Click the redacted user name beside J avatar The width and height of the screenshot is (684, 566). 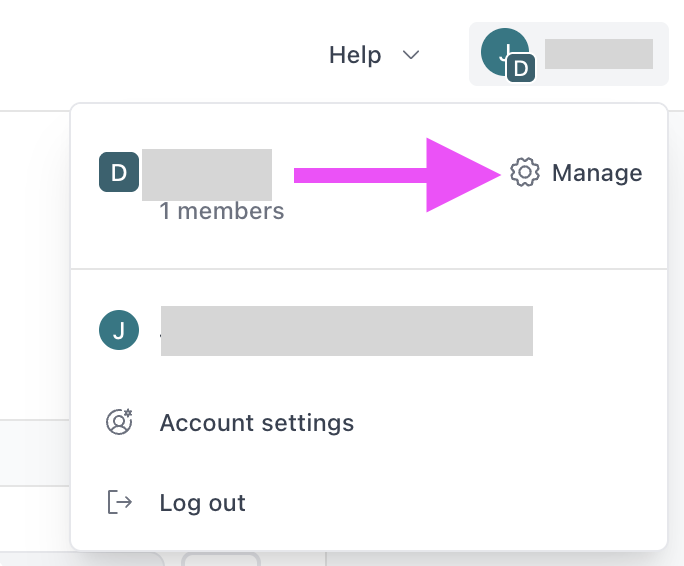click(346, 331)
